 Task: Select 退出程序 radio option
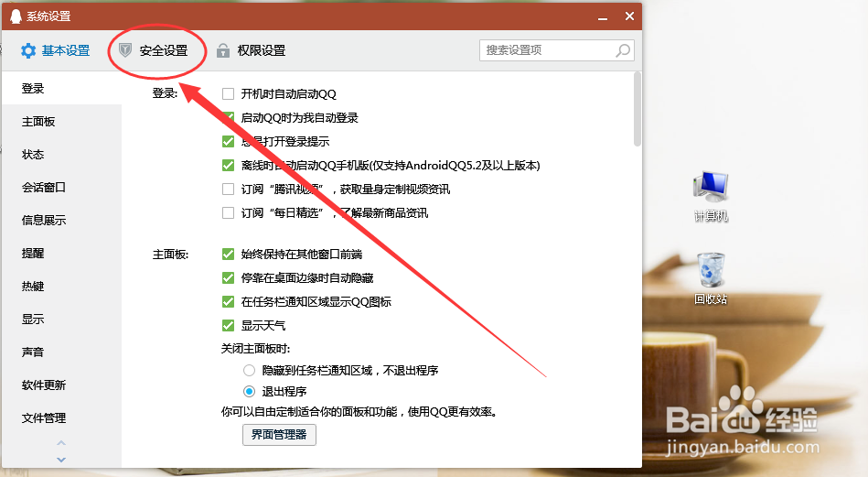(249, 391)
